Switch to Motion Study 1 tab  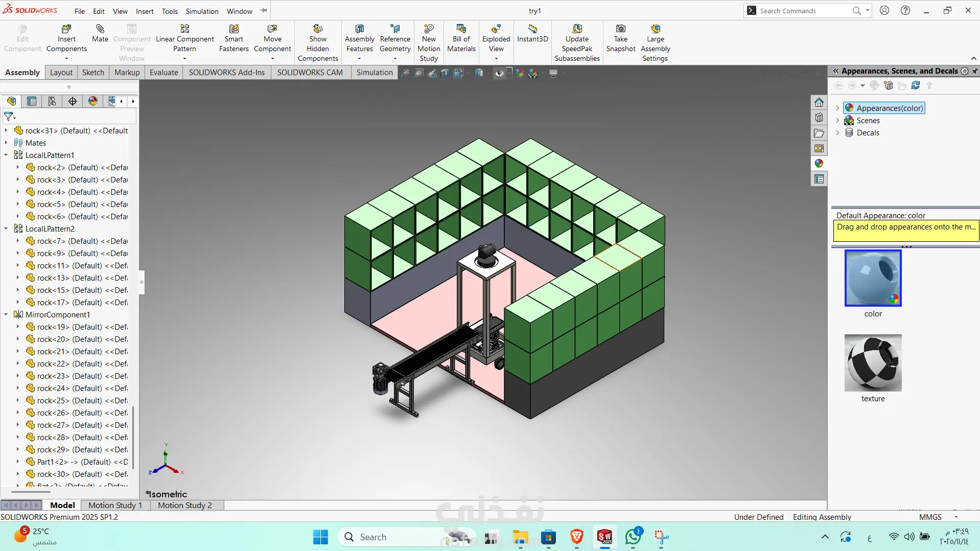point(115,505)
